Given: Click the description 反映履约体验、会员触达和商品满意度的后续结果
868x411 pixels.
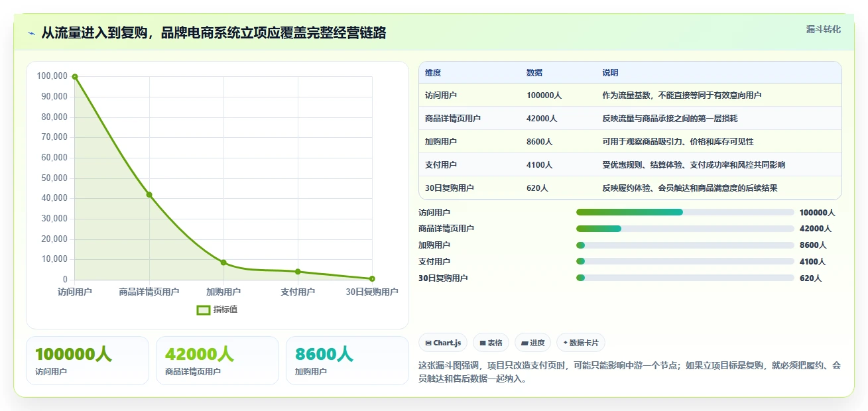Looking at the screenshot, I should pos(690,188).
